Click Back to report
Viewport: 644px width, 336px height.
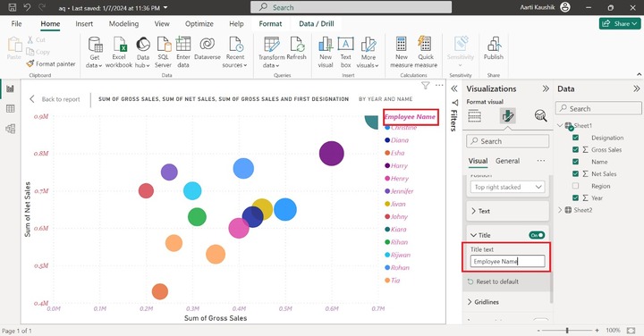[x=55, y=99]
